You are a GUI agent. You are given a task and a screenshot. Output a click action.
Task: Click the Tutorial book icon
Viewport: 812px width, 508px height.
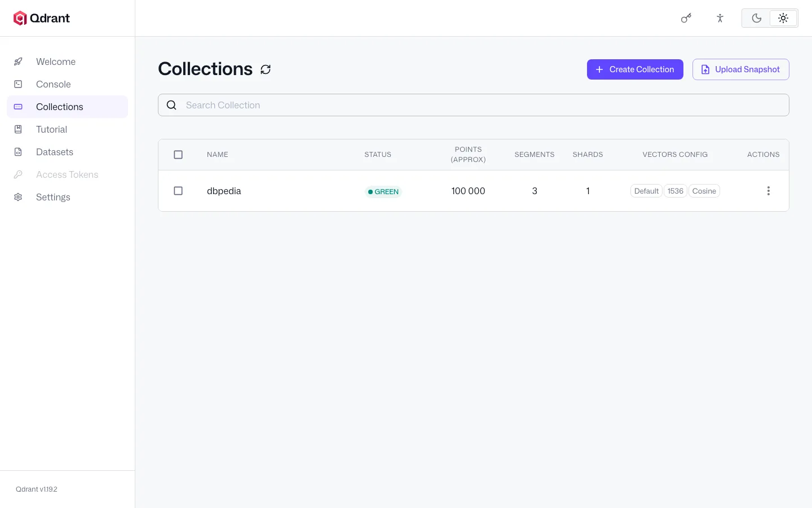pyautogui.click(x=18, y=129)
